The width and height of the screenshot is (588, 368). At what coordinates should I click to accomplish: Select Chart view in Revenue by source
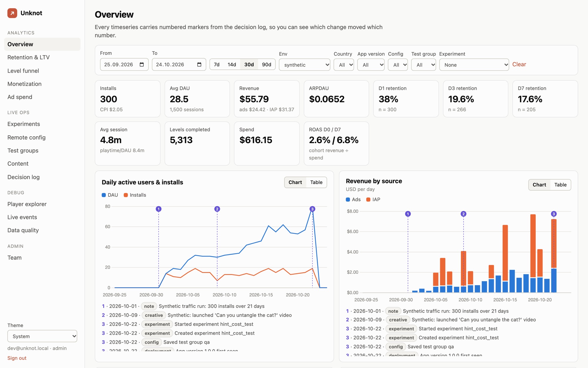point(539,185)
